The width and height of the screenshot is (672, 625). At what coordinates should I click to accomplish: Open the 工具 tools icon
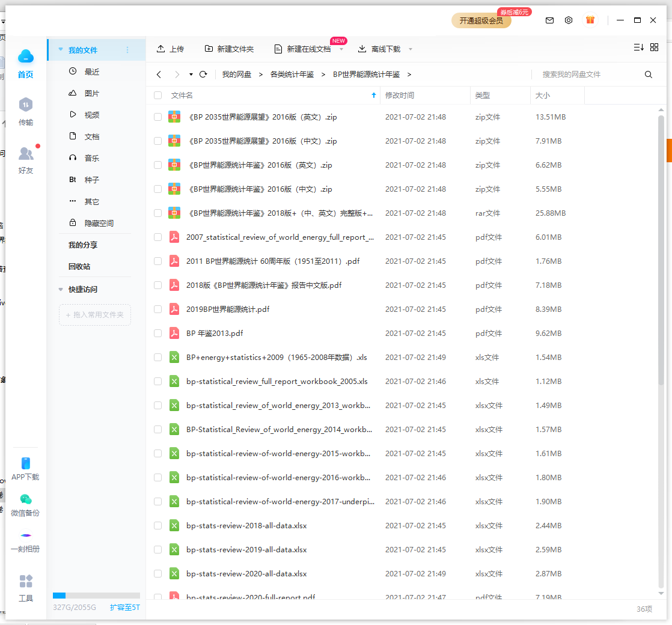coord(26,581)
